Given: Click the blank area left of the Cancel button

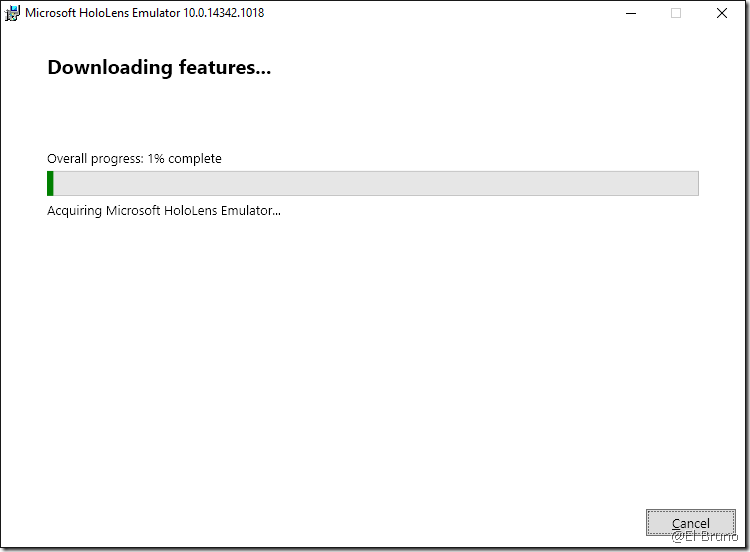Looking at the screenshot, I should click(x=400, y=523).
